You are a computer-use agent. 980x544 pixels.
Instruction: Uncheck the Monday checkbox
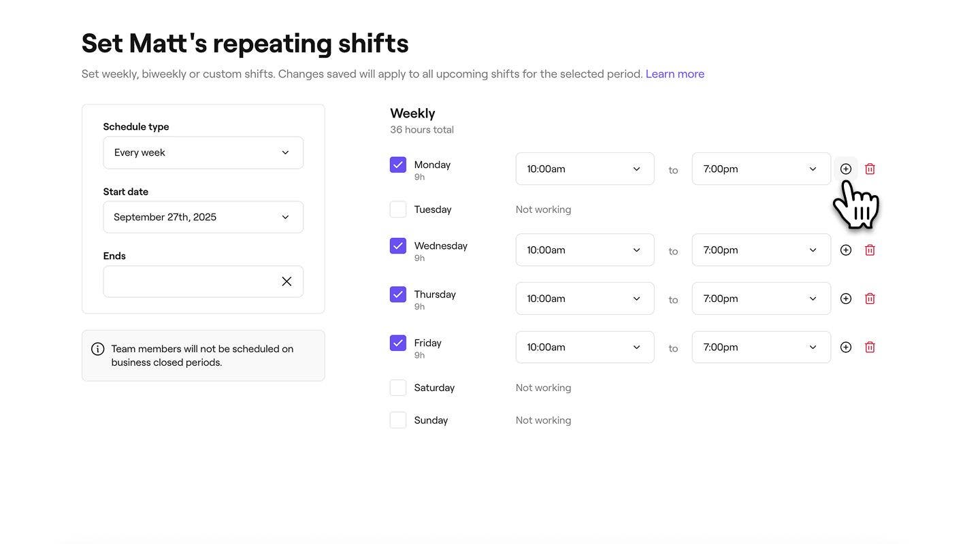point(398,165)
